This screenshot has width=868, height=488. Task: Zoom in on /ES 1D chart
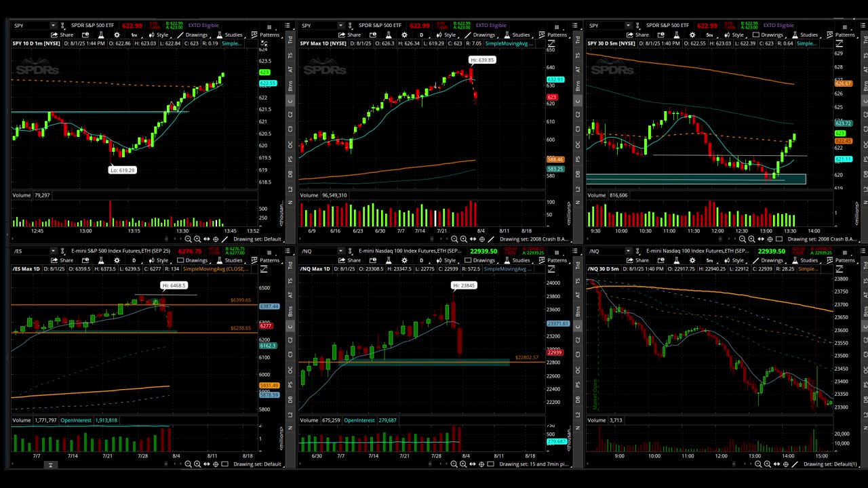tap(197, 464)
